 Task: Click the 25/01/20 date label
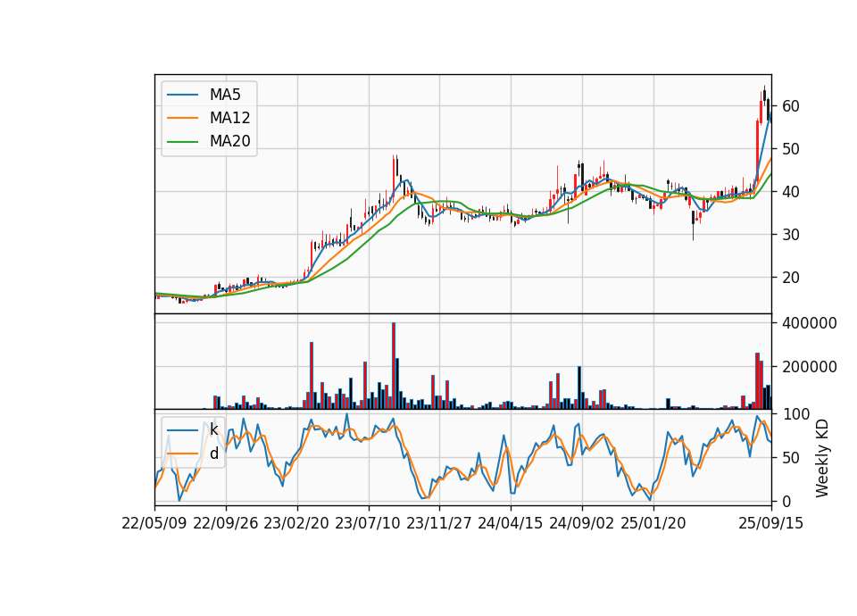(x=653, y=523)
